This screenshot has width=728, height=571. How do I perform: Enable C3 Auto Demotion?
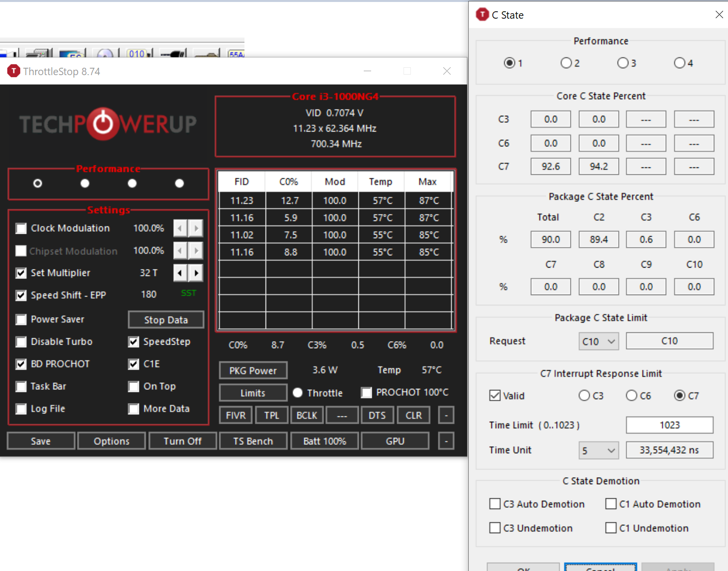point(495,504)
